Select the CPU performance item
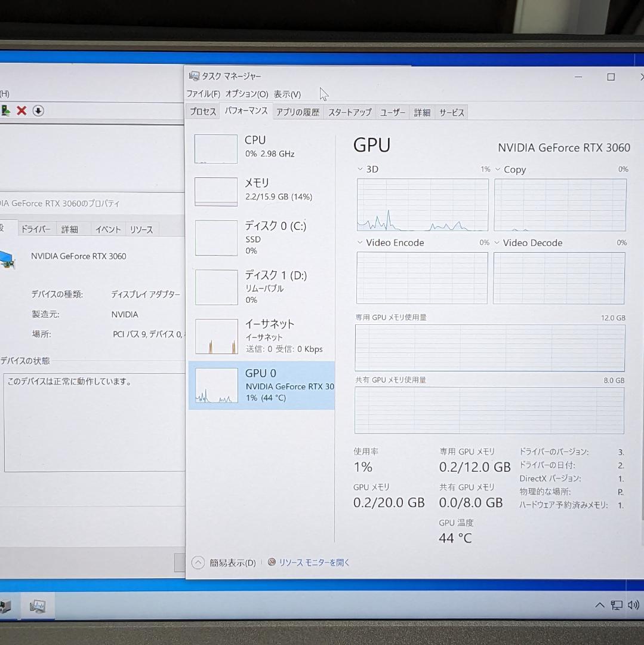The width and height of the screenshot is (644, 645). click(262, 148)
